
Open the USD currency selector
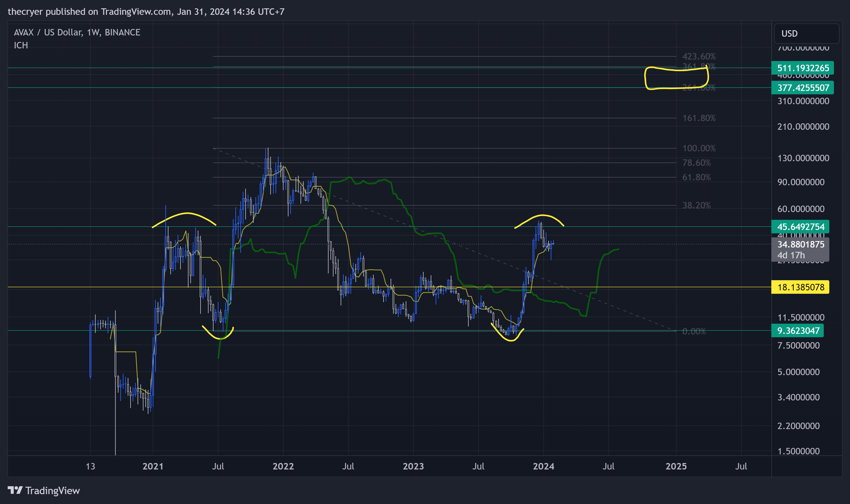pyautogui.click(x=806, y=34)
